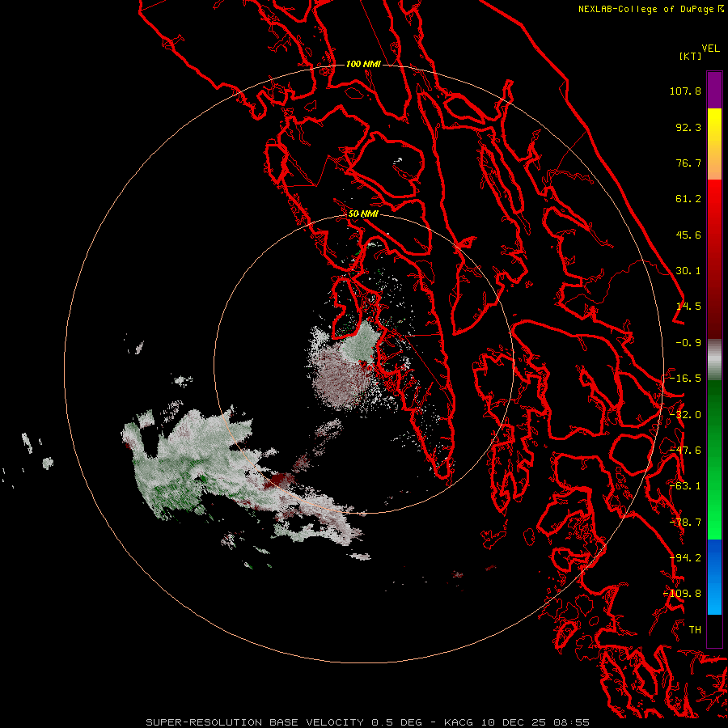The height and width of the screenshot is (728, 728).
Task: Click the Super-Resolution Base Velocity caption
Action: tap(367, 722)
